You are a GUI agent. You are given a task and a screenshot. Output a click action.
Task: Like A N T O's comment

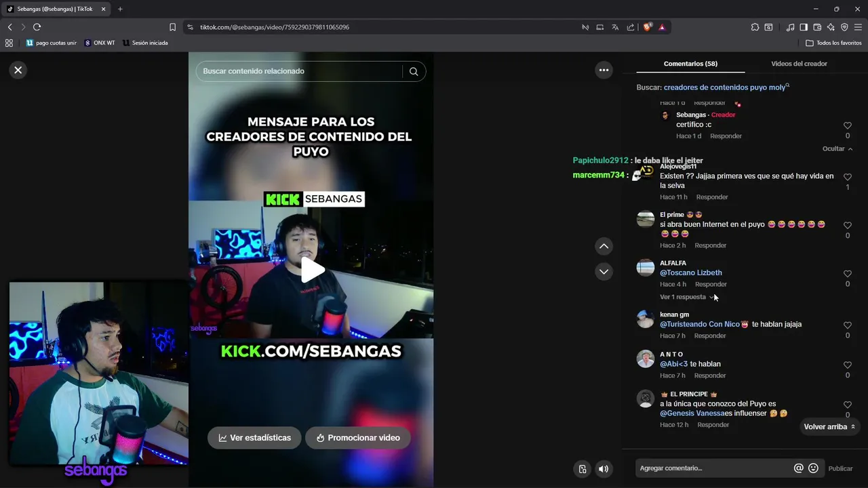[848, 365]
